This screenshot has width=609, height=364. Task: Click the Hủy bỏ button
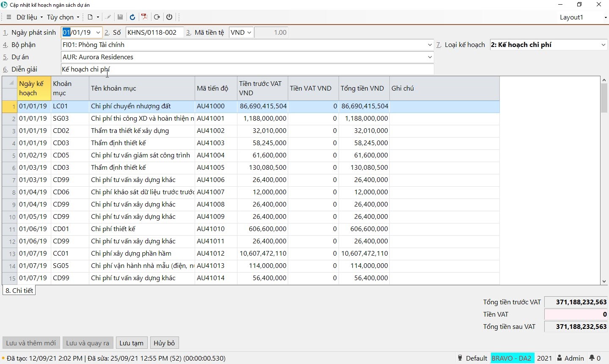(x=165, y=343)
